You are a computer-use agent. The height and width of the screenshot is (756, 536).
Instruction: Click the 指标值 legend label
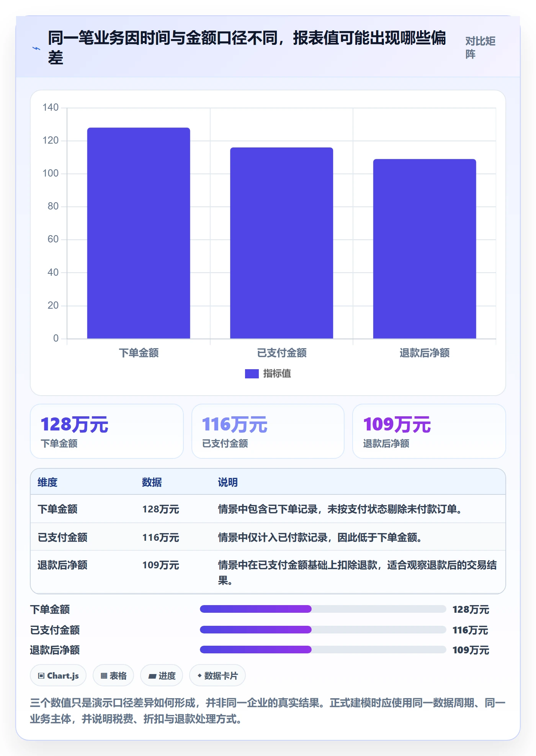(277, 373)
